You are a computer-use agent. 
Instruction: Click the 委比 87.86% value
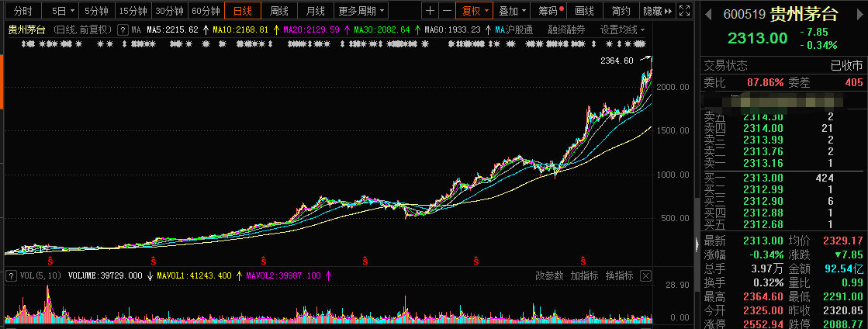766,82
